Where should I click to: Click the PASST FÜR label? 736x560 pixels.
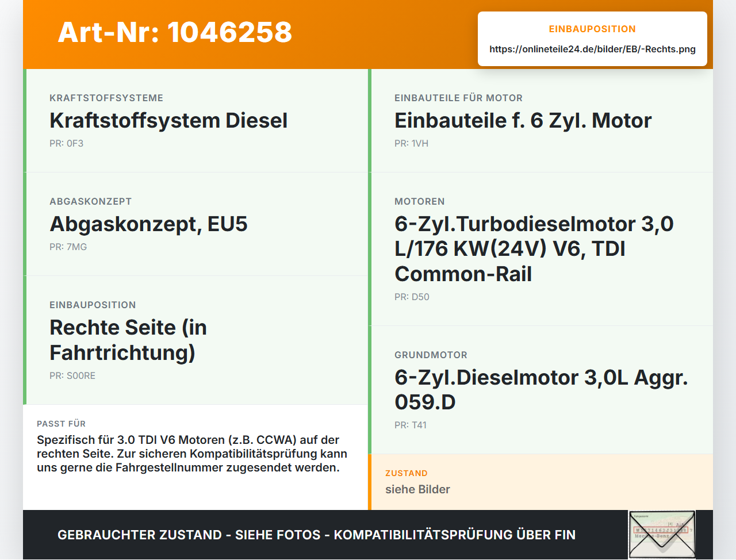61,424
